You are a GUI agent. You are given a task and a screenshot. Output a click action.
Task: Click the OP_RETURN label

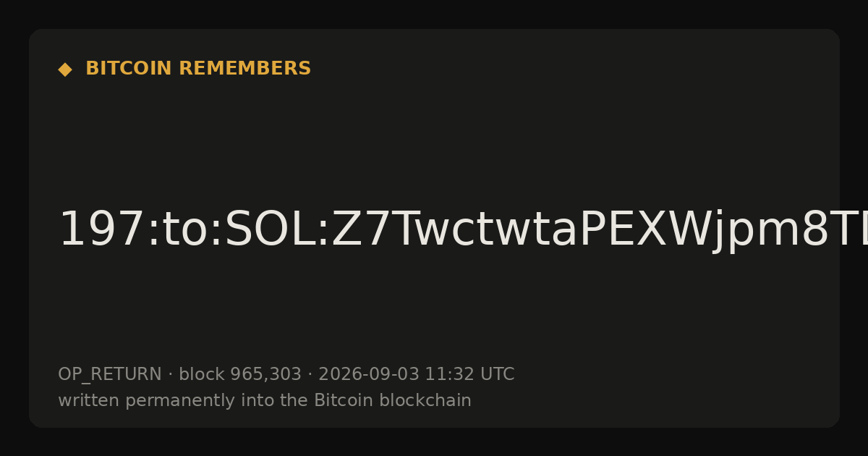point(109,374)
